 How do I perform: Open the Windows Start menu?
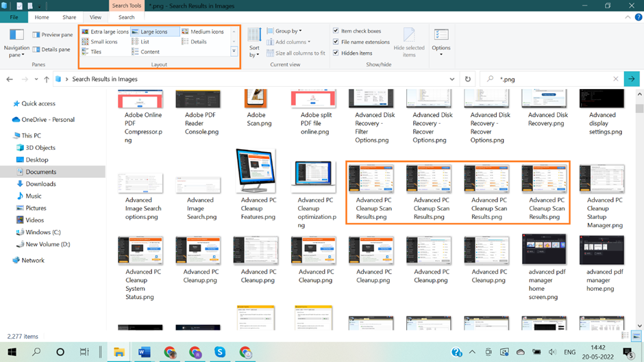pos(12,352)
